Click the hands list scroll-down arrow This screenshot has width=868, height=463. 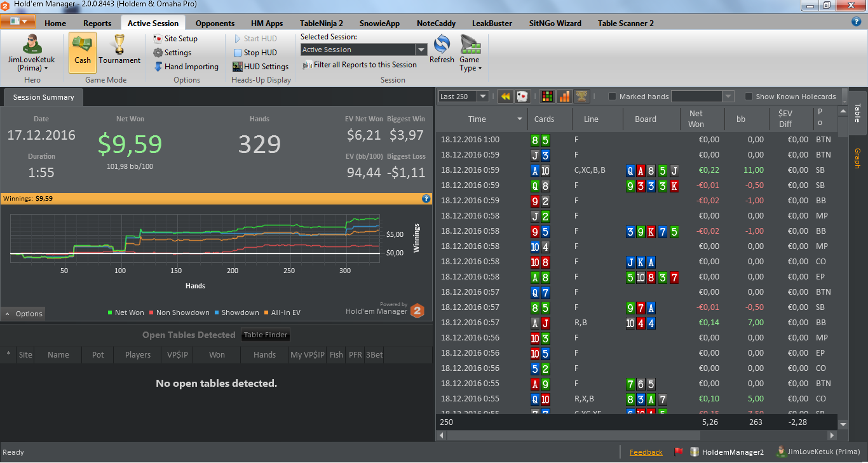pyautogui.click(x=843, y=424)
